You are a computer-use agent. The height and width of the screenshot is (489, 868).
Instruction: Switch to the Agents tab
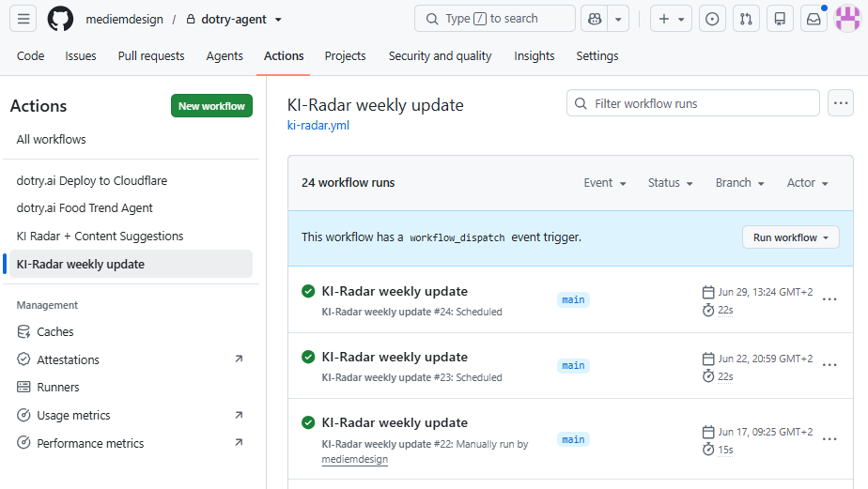pos(225,56)
